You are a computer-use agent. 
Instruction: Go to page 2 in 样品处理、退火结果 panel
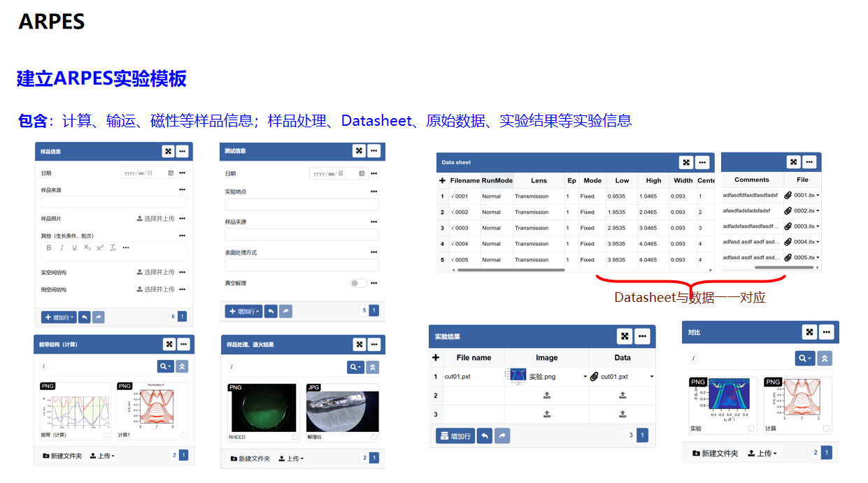364,458
